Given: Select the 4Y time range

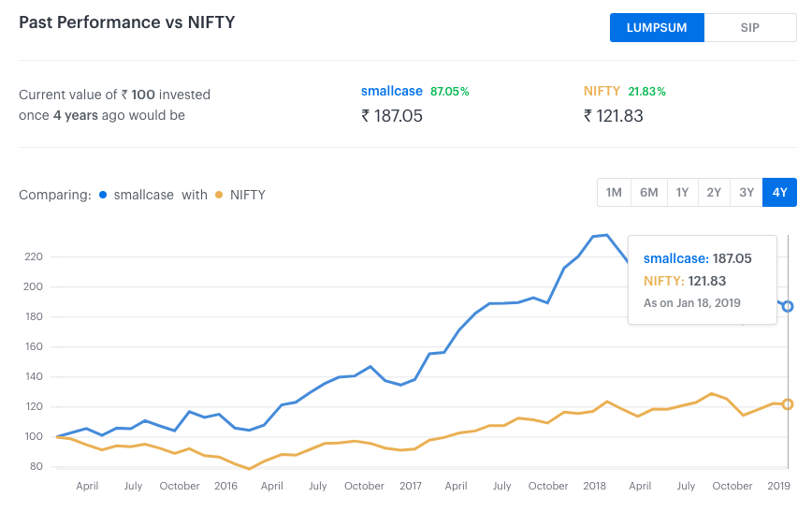Looking at the screenshot, I should point(779,192).
